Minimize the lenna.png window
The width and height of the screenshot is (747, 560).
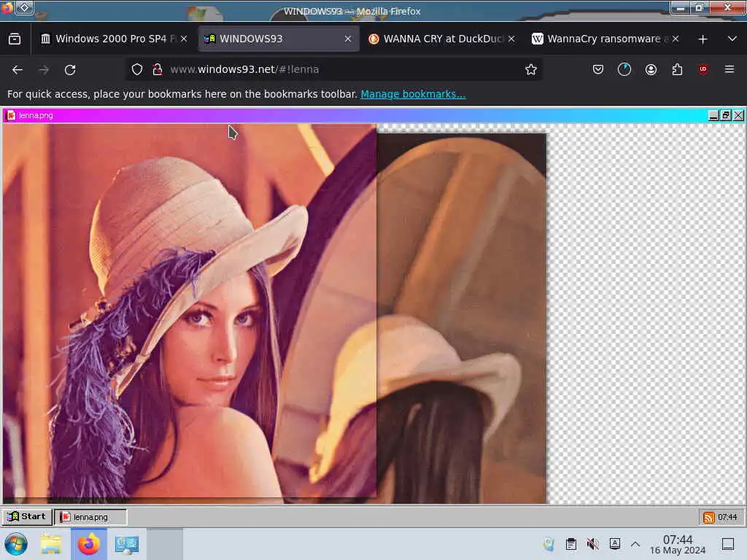pyautogui.click(x=713, y=115)
